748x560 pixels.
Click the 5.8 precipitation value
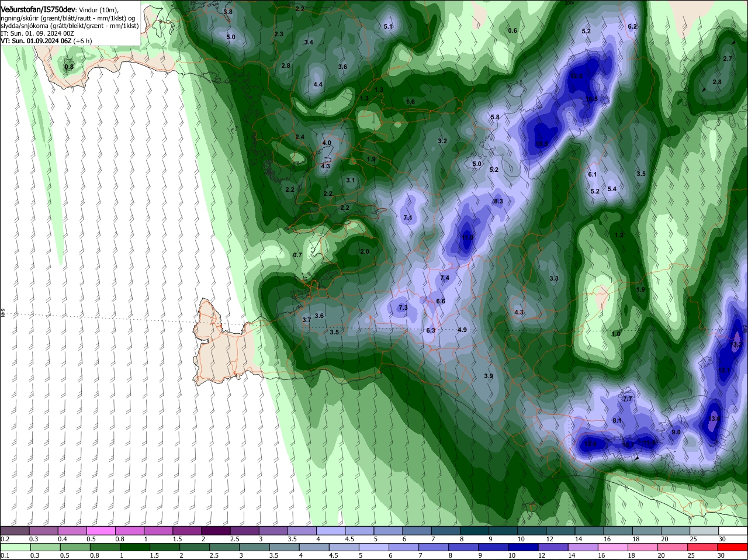pos(495,117)
